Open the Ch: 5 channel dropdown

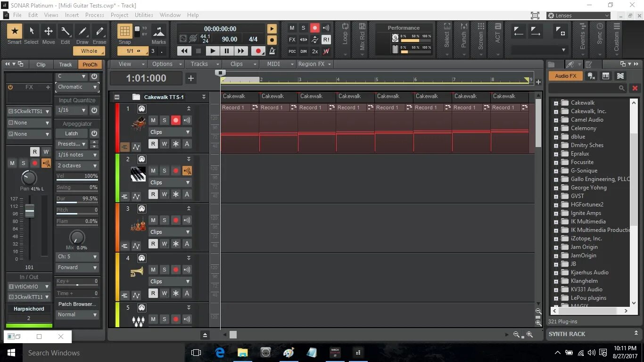click(77, 257)
